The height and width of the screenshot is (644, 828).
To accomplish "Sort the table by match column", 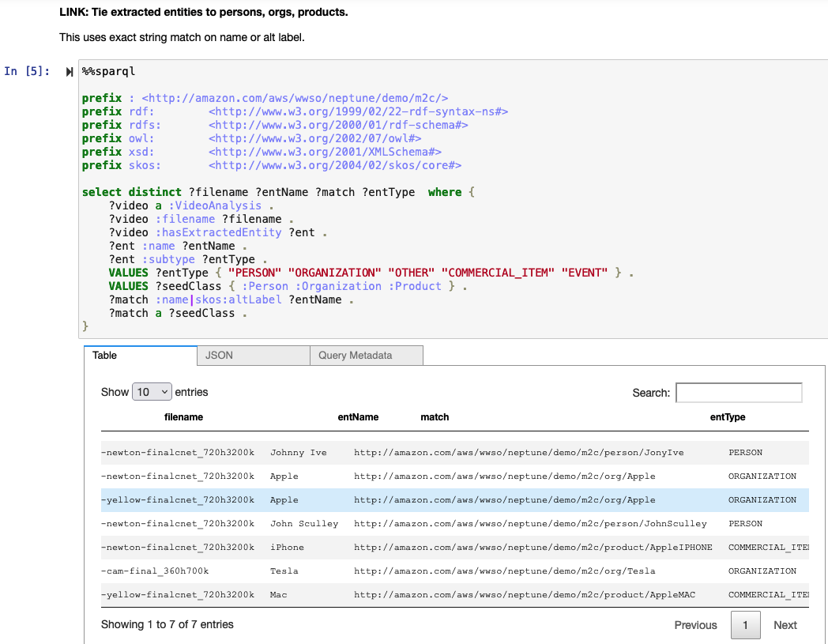I will [435, 417].
